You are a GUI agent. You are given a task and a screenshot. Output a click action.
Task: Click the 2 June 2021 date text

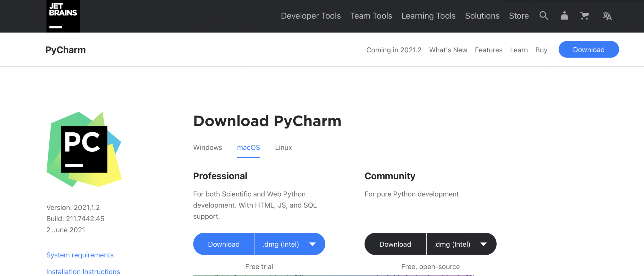click(66, 230)
